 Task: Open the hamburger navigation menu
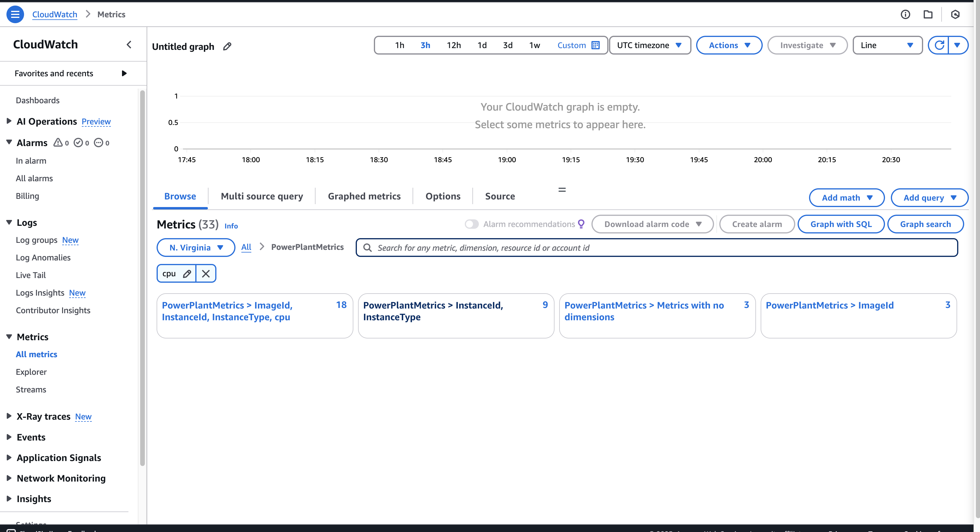point(15,14)
